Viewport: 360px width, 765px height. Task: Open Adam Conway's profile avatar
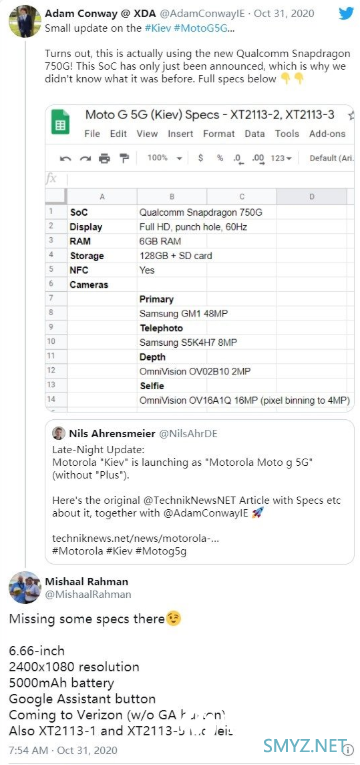[x=24, y=21]
